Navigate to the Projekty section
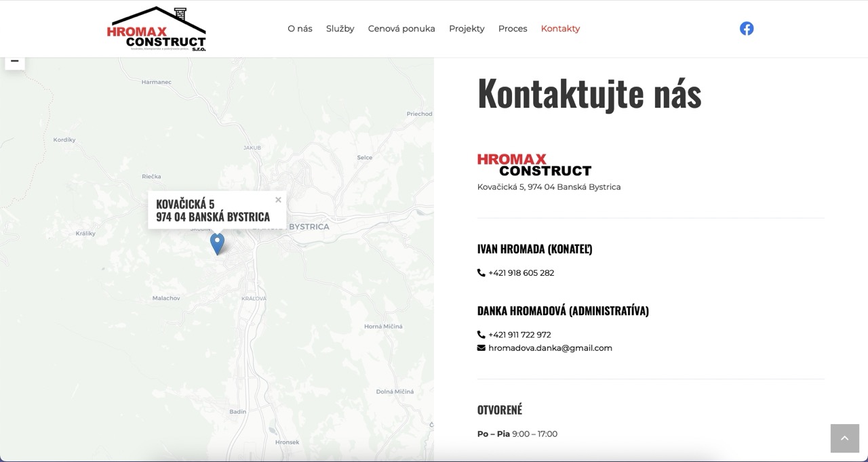Screen dimensions: 868x462 [467, 28]
